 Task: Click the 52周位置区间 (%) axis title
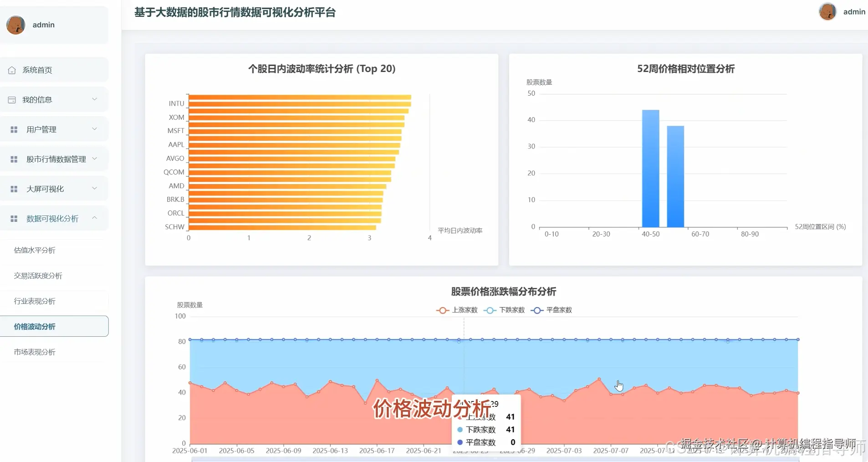tap(820, 227)
